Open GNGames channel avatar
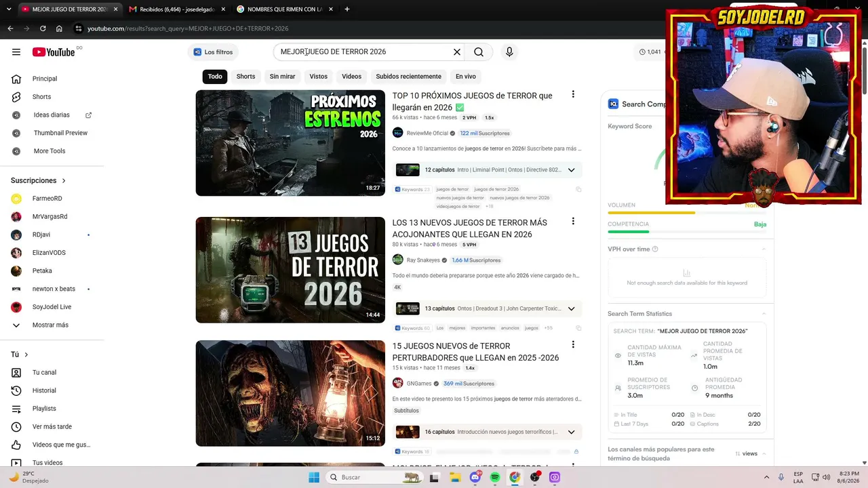 [x=397, y=383]
